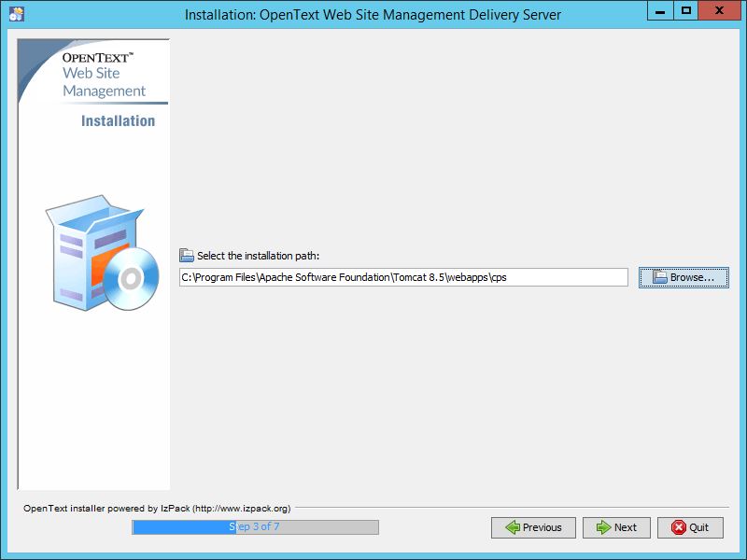Close the installer window
747x560 pixels.
[719, 11]
